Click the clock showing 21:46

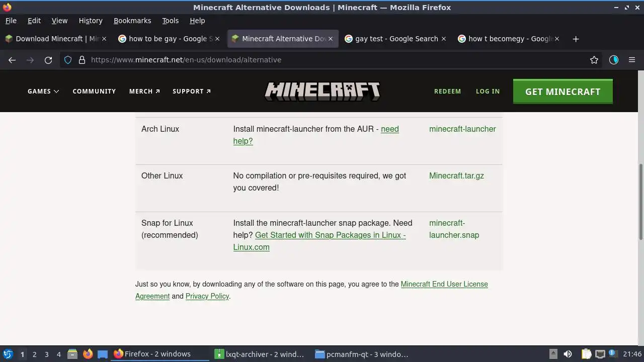632,354
